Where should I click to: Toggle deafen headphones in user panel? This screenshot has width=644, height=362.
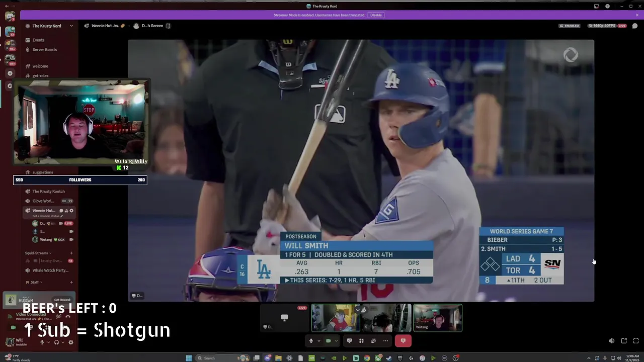tap(56, 342)
